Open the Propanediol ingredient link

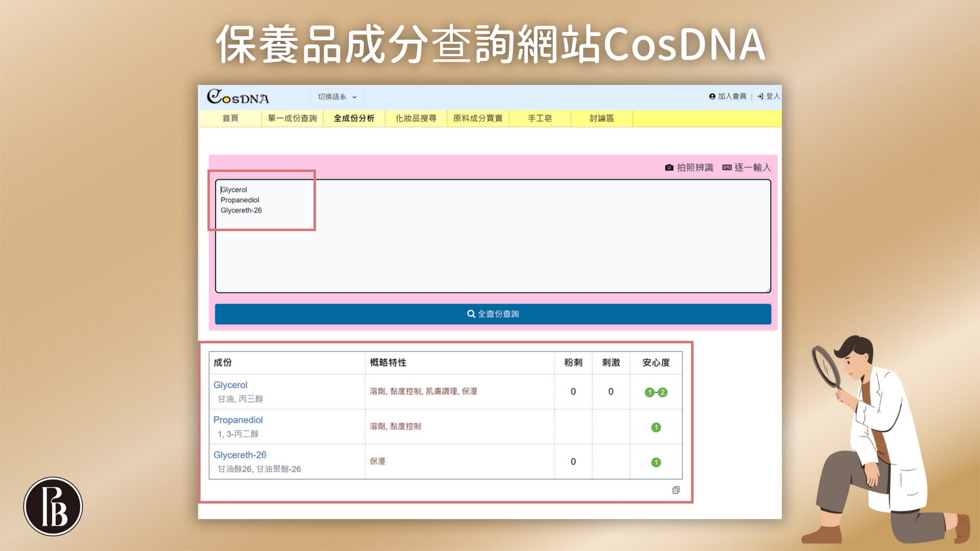(238, 420)
